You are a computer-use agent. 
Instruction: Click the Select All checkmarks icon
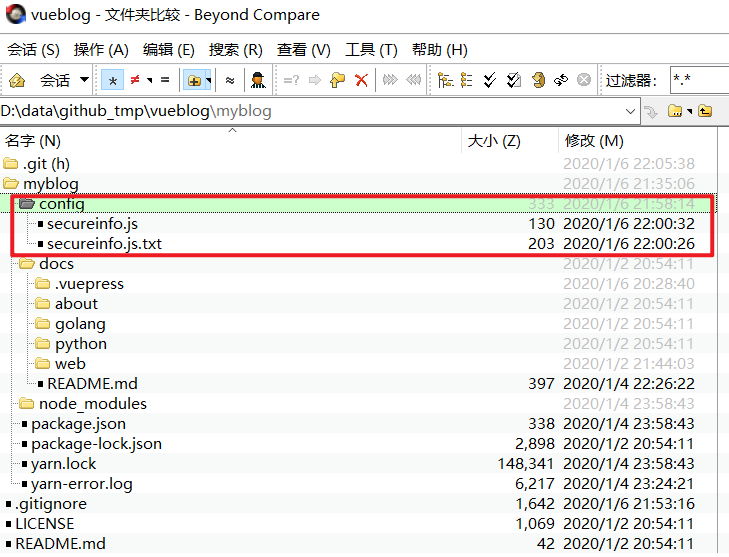coord(489,80)
